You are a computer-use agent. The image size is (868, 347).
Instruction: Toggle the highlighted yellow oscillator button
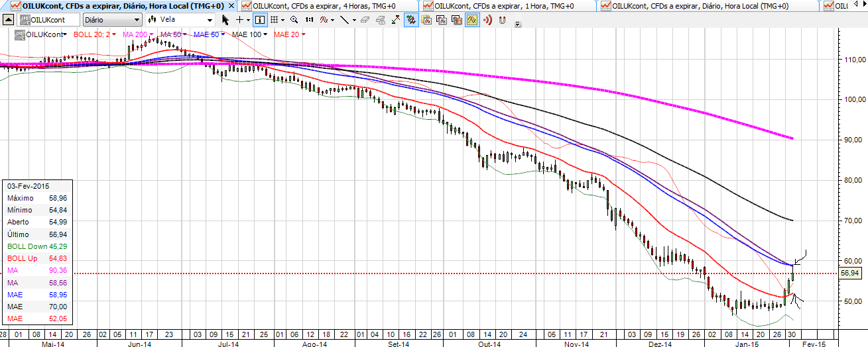tap(471, 20)
